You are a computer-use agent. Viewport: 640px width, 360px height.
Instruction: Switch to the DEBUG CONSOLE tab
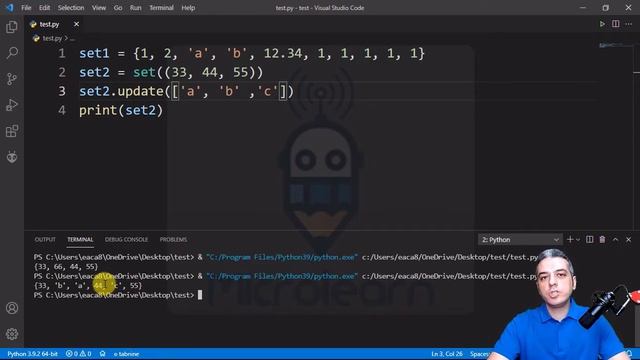127,240
